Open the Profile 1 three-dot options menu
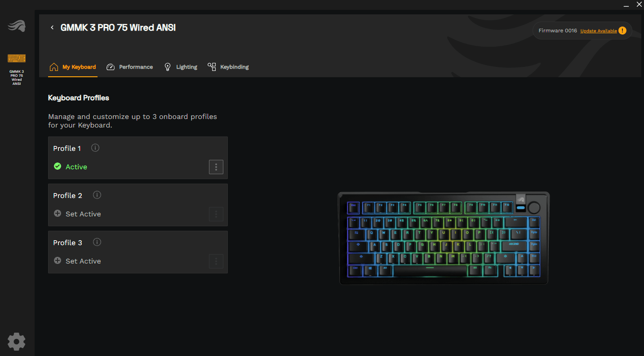 (216, 167)
